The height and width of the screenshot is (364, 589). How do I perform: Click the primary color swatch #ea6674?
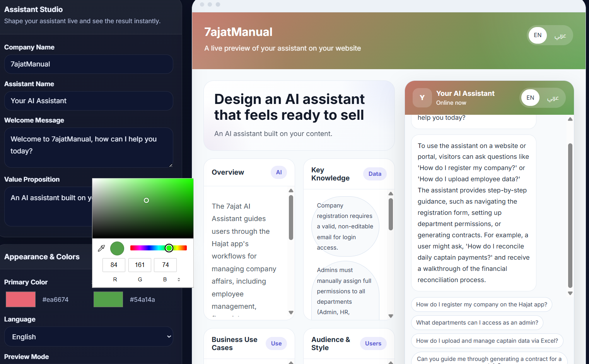(20, 299)
